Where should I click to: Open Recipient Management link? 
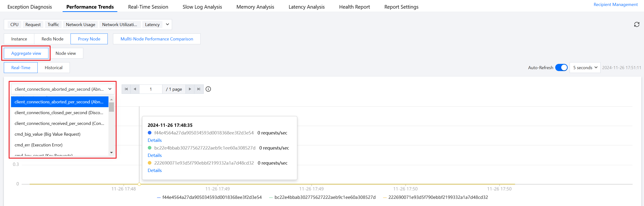pyautogui.click(x=615, y=5)
